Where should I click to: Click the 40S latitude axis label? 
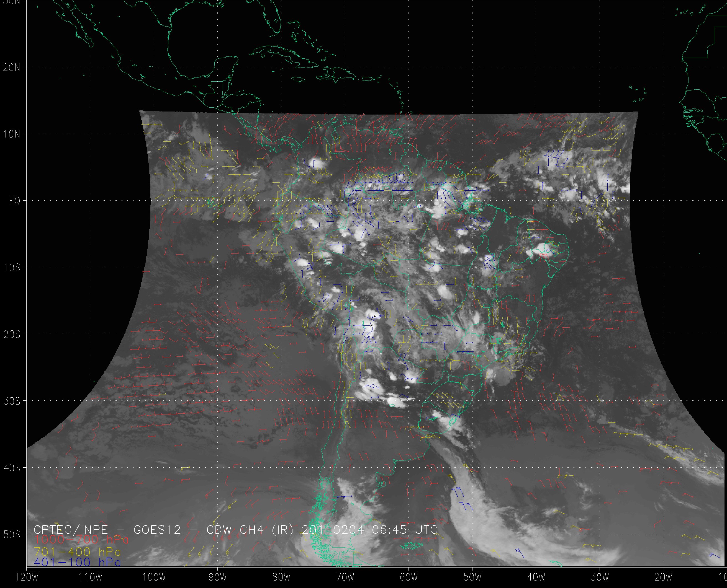(x=12, y=468)
